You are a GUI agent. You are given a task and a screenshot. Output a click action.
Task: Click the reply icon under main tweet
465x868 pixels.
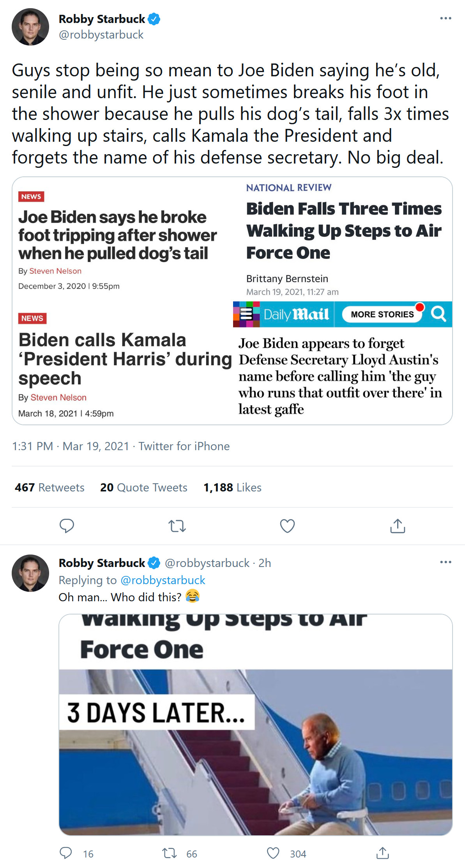coord(67,526)
